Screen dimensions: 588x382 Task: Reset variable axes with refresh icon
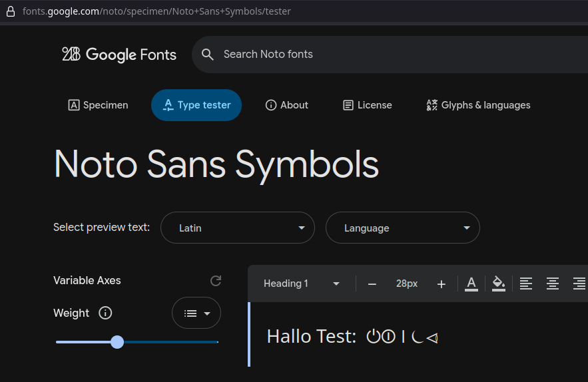216,281
